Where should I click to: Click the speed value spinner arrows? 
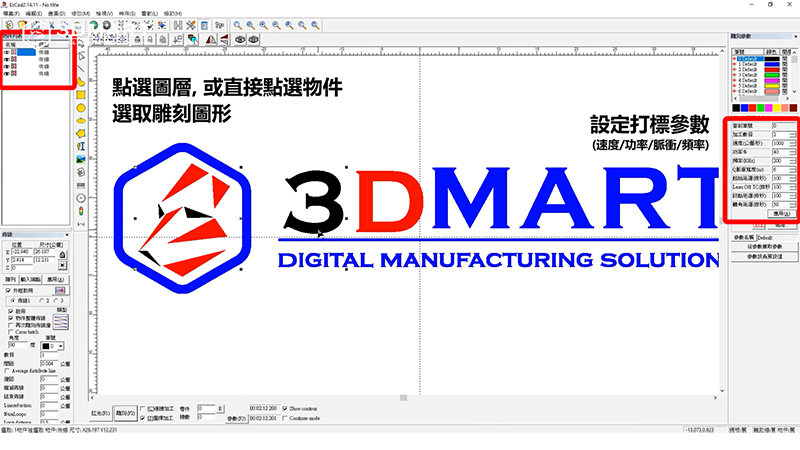click(x=792, y=142)
